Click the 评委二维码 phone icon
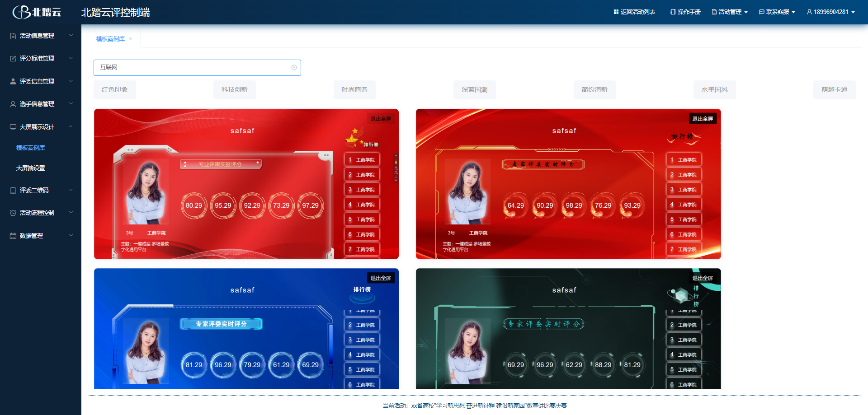The image size is (868, 415). 13,190
